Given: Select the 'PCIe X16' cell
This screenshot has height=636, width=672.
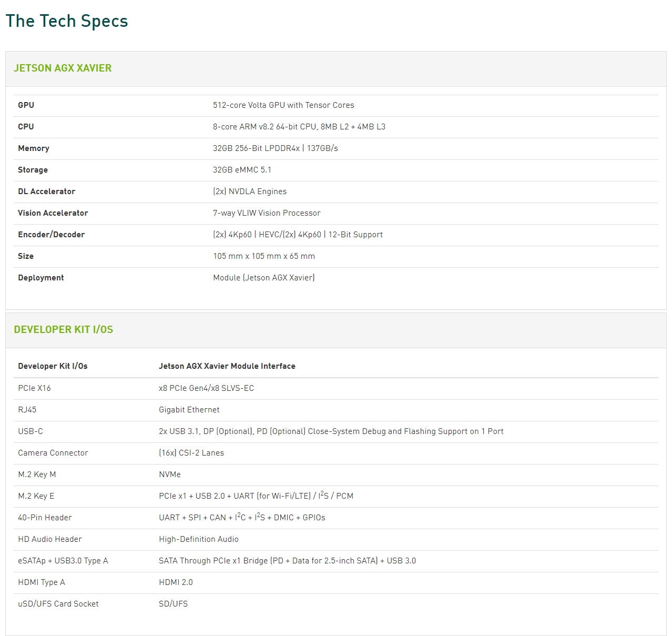Looking at the screenshot, I should click(34, 388).
